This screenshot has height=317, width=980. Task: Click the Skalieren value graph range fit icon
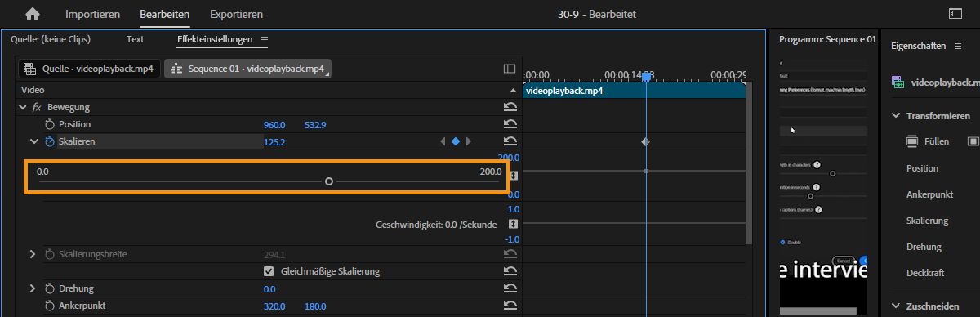click(514, 176)
